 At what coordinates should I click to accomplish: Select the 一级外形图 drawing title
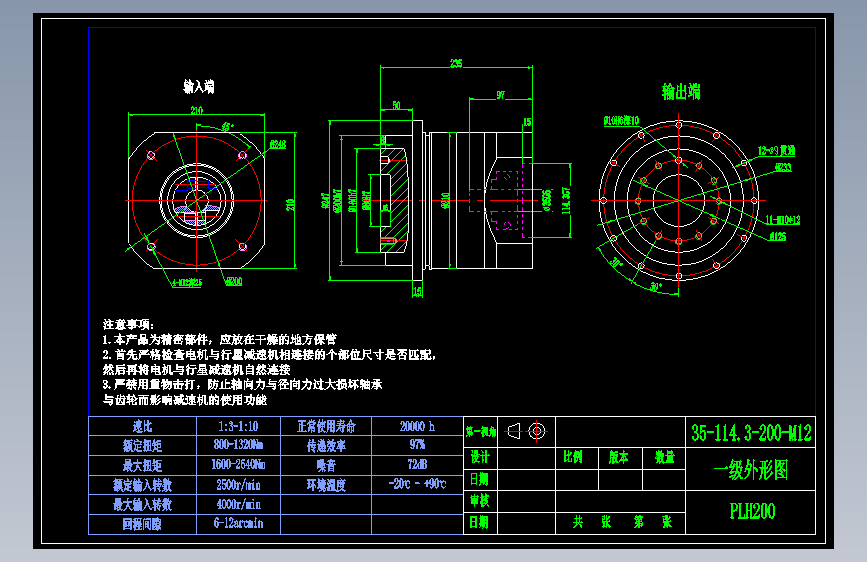(x=751, y=470)
